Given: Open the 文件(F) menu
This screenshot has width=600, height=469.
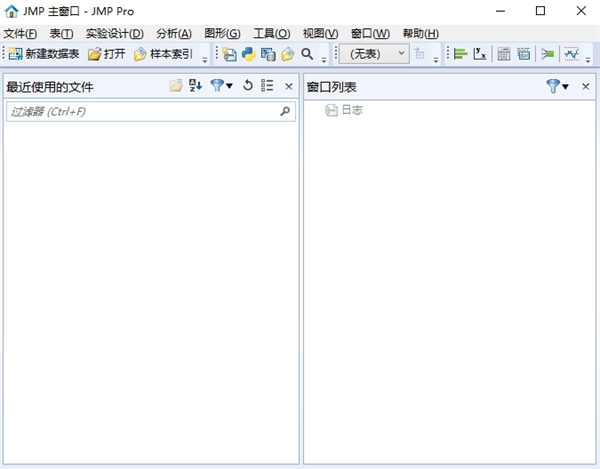Looking at the screenshot, I should pyautogui.click(x=20, y=34).
